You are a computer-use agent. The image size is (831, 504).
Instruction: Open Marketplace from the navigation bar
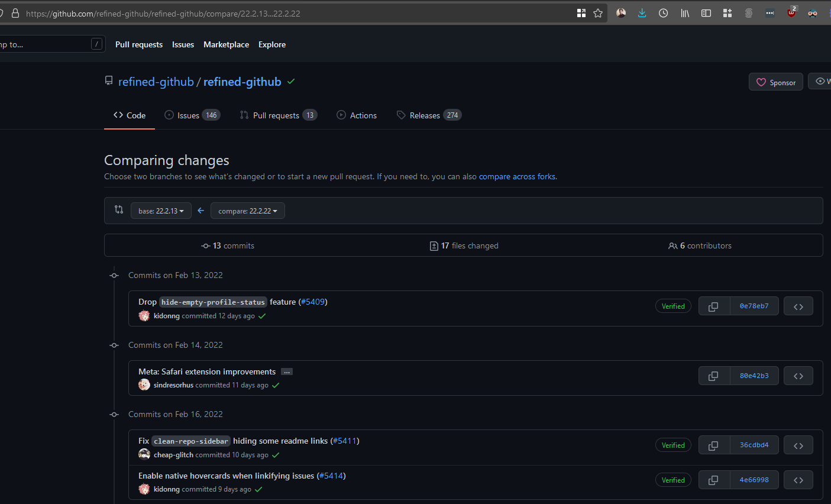[x=226, y=44]
